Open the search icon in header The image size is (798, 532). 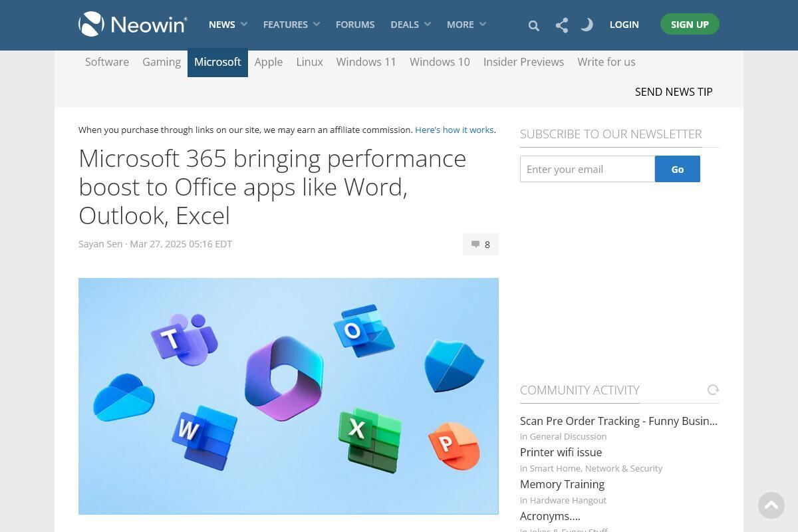click(533, 25)
